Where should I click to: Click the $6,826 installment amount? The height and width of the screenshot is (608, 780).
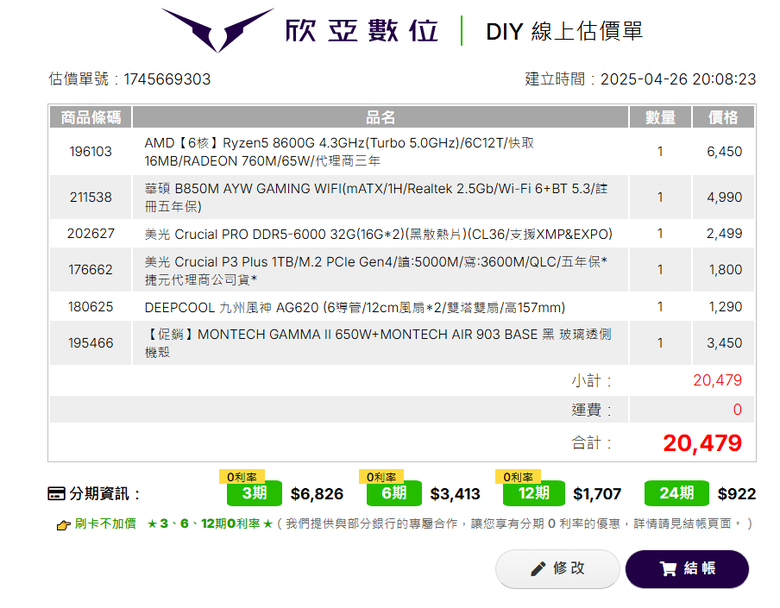point(317,494)
